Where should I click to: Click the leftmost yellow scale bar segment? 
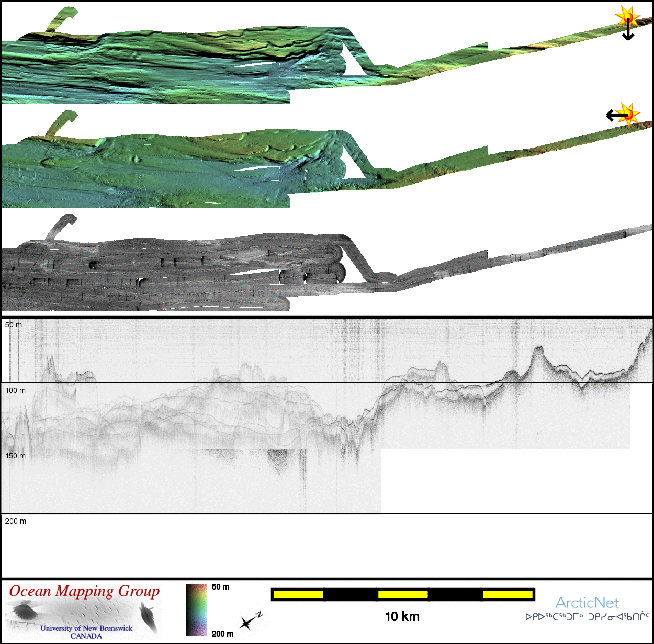coord(298,594)
